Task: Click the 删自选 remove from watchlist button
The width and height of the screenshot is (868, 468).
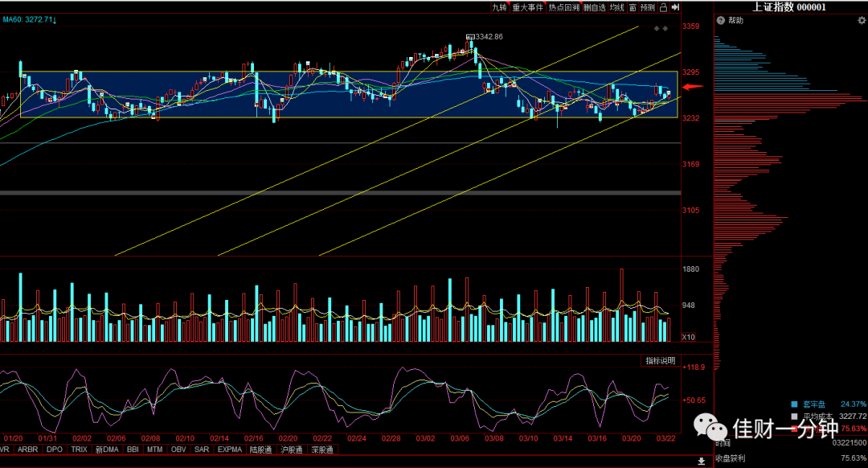Action: click(x=595, y=7)
